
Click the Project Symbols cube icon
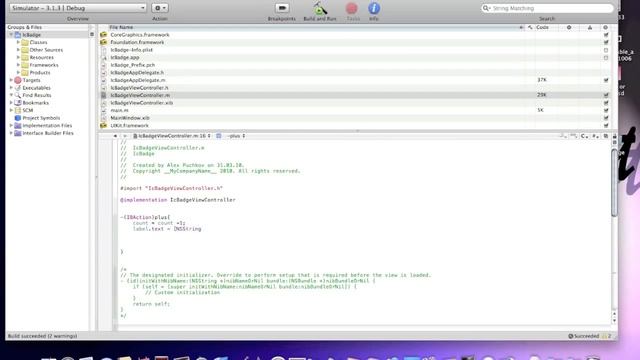click(18, 118)
